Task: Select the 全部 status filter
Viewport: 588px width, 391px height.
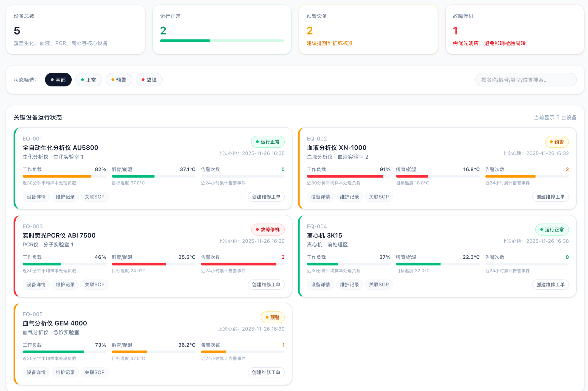Action: (58, 80)
